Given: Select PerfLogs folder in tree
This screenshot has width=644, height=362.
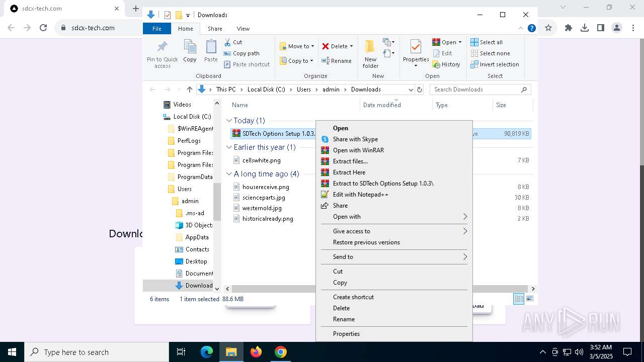Looking at the screenshot, I should tap(189, 141).
